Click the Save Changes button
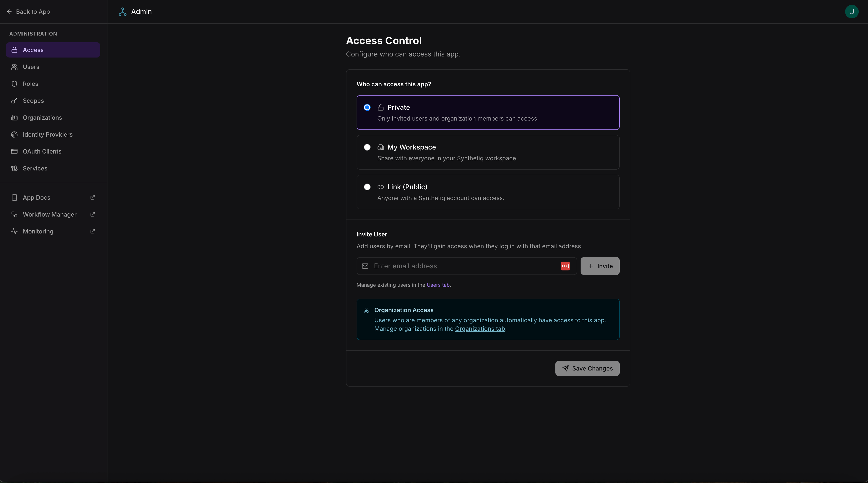The image size is (868, 483). pyautogui.click(x=587, y=368)
